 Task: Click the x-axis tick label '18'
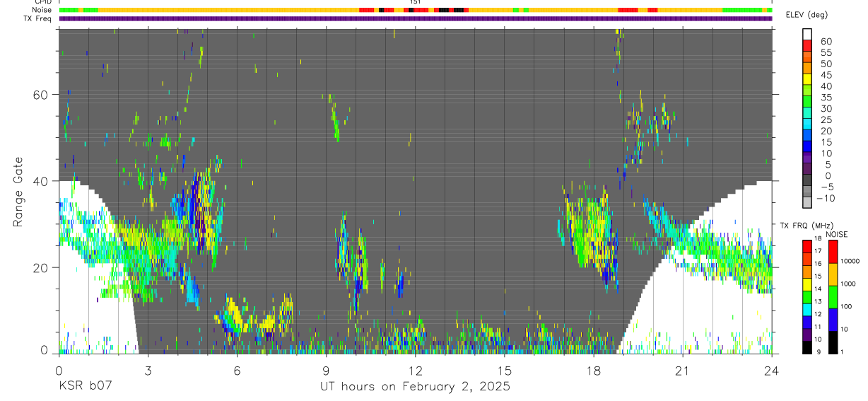[593, 370]
